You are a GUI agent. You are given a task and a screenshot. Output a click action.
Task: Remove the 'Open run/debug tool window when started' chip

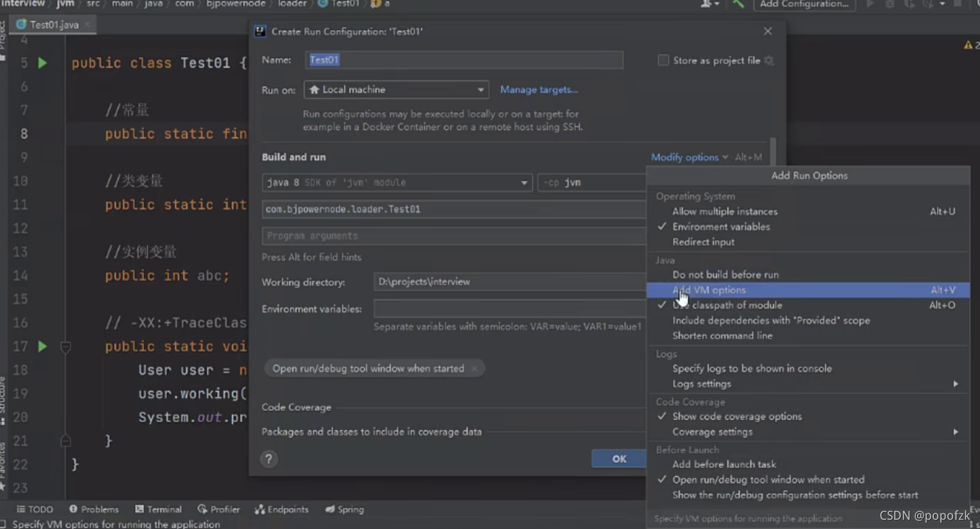(474, 369)
